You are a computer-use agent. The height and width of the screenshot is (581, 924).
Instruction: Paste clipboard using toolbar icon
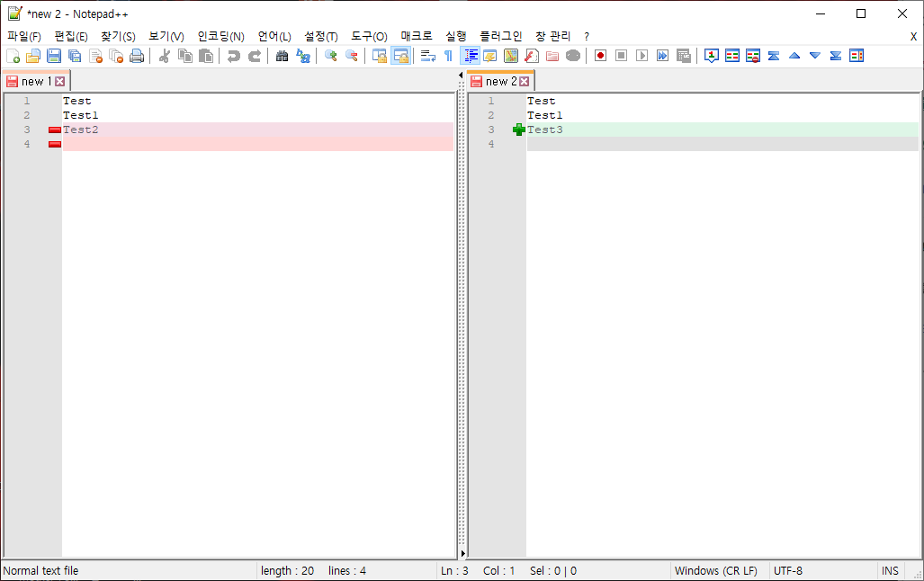(206, 56)
